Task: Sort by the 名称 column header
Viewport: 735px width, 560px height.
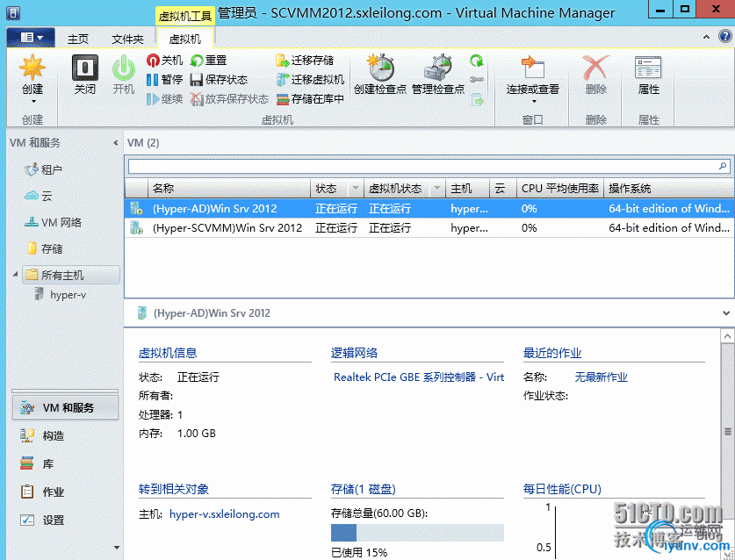Action: (229, 189)
